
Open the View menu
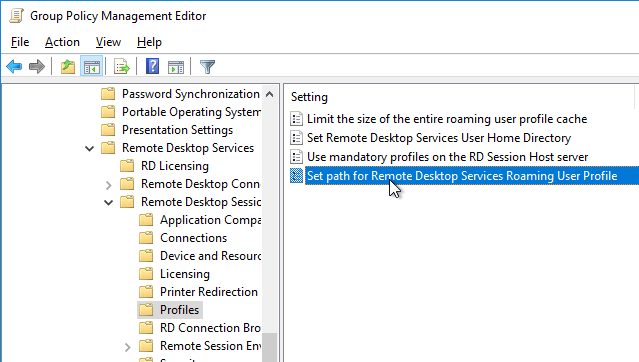pos(108,42)
